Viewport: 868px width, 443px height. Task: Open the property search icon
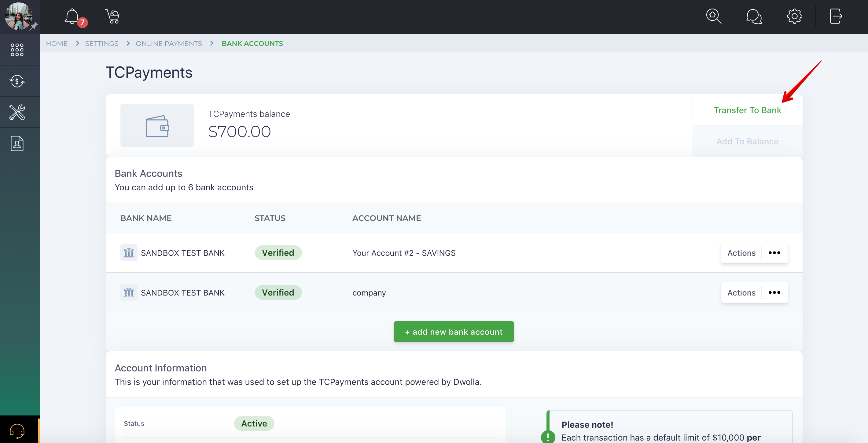coord(714,16)
